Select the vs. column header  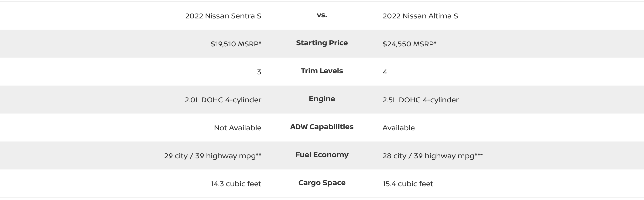(322, 15)
